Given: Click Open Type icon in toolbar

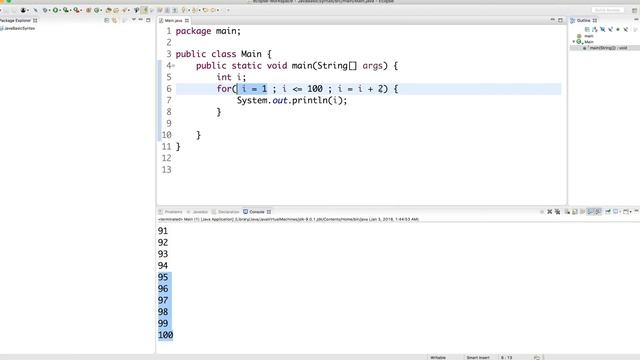Looking at the screenshot, I should tap(108, 10).
